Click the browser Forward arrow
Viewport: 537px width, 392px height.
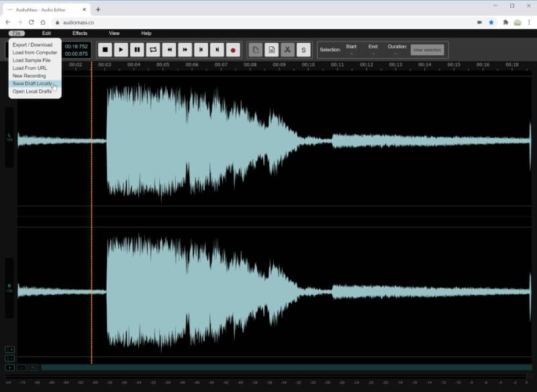point(19,22)
